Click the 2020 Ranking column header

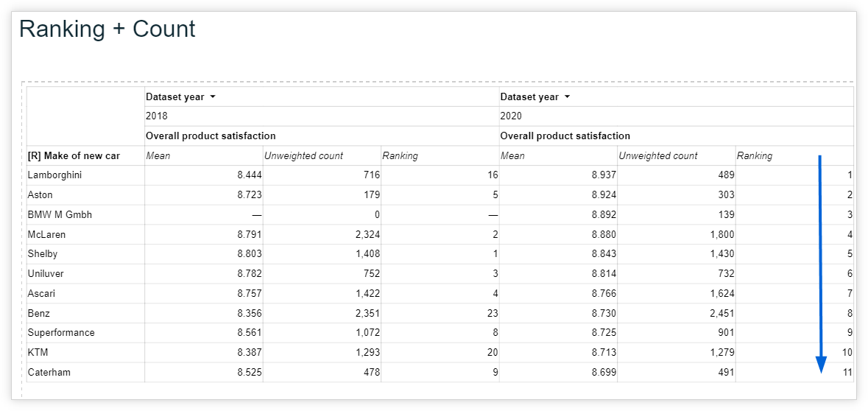tap(754, 156)
